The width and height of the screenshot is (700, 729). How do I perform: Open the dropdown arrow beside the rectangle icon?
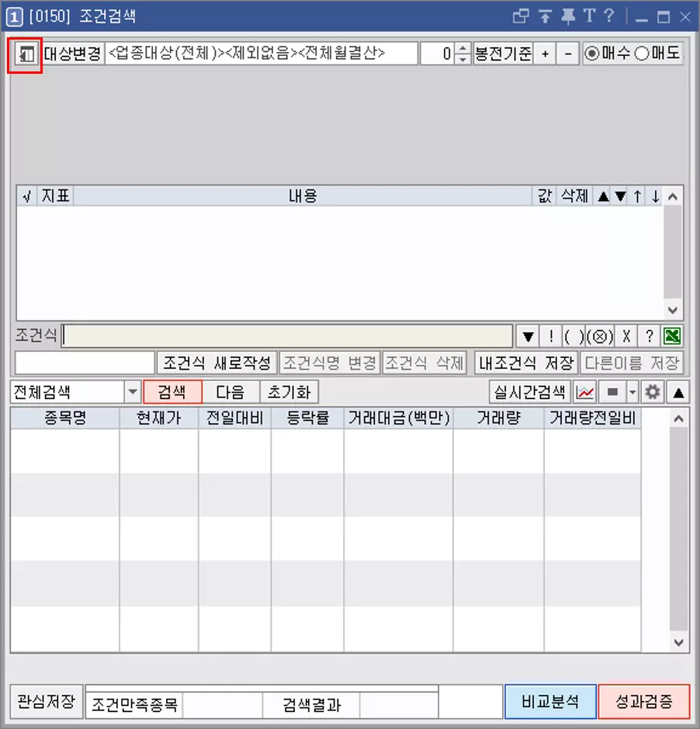click(x=632, y=392)
